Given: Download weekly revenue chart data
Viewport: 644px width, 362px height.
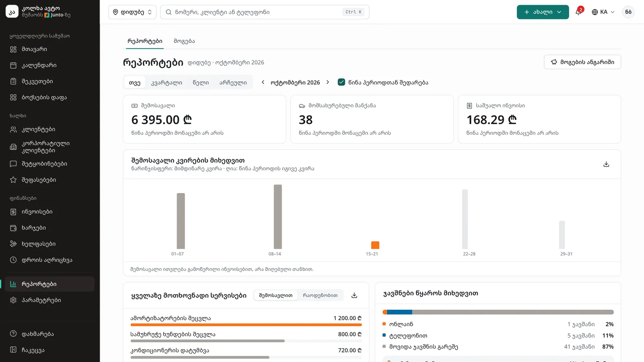Looking at the screenshot, I should pyautogui.click(x=606, y=164).
